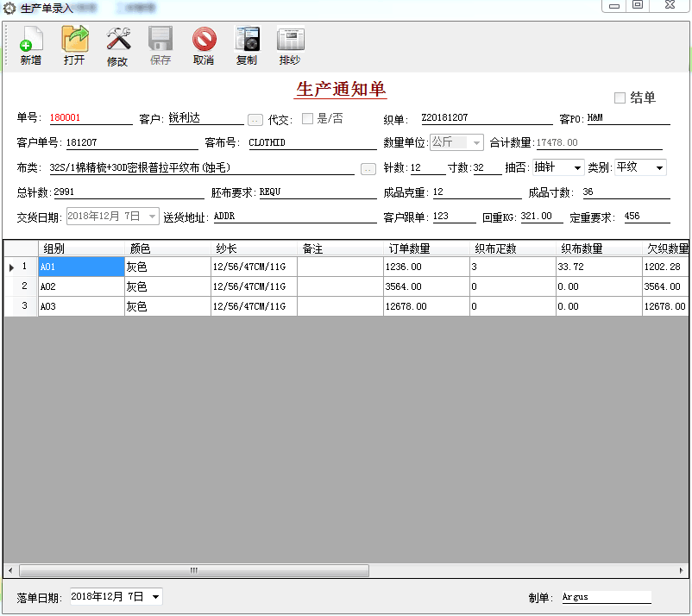Click the 33.72 woven quantity cell
The height and width of the screenshot is (616, 692).
click(599, 267)
